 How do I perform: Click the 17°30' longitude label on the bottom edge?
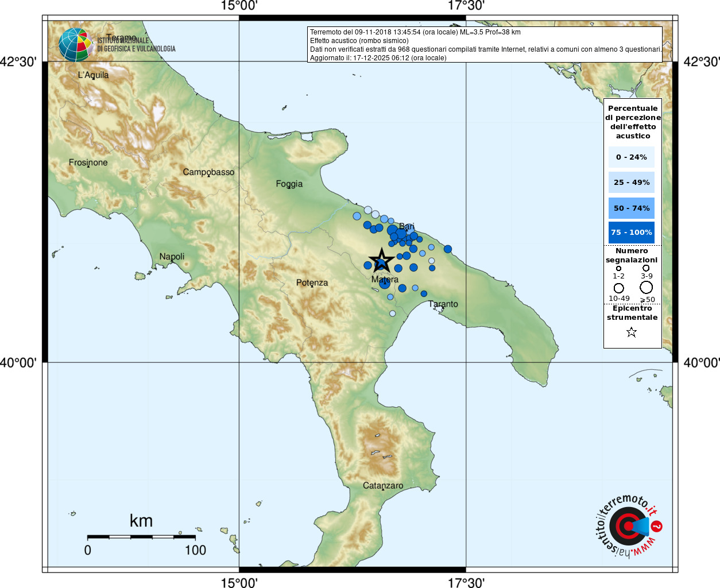pos(466,582)
